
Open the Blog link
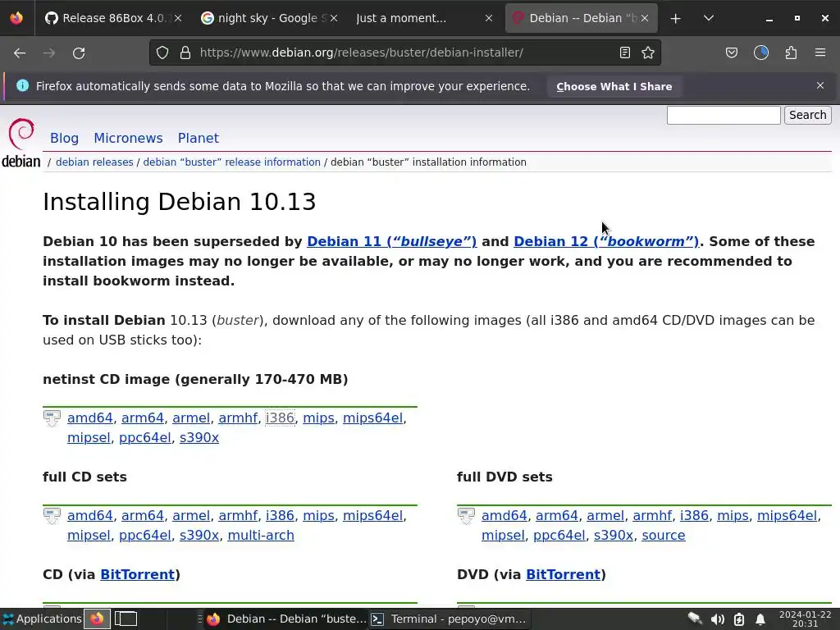pos(64,138)
